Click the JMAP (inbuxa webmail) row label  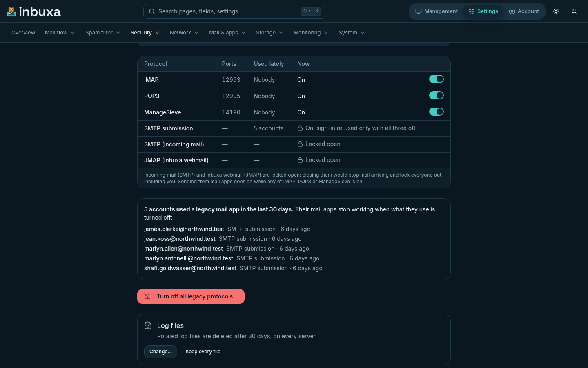[176, 160]
